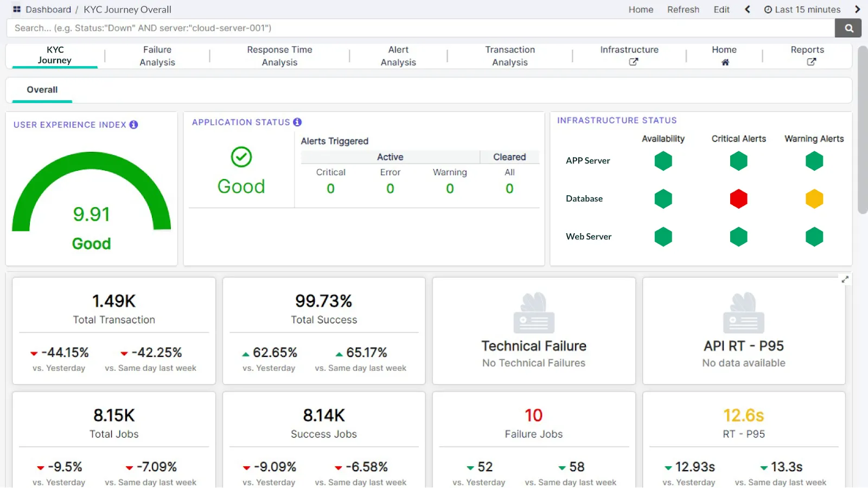Click APP Server Warning Alerts hexagon
This screenshot has width=868, height=488.
814,161
